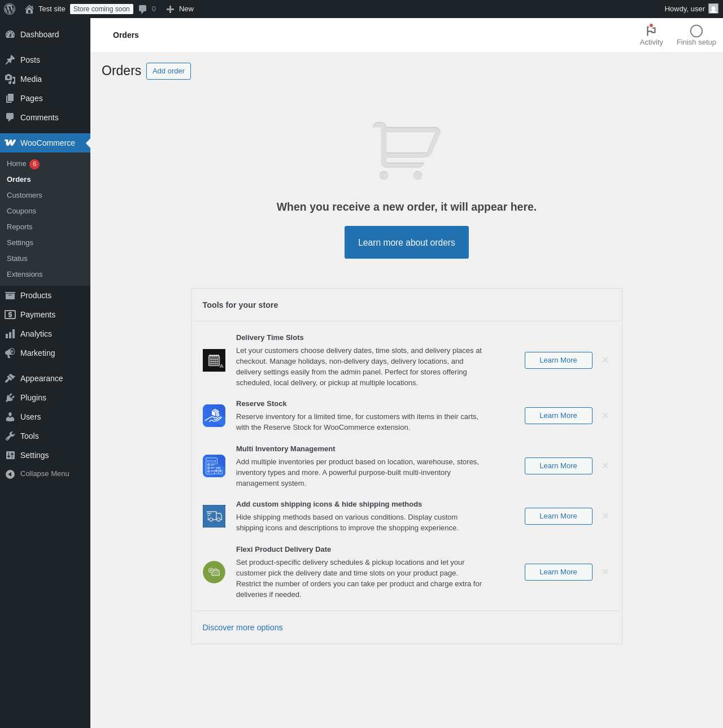Click the Tools wrench icon

(x=10, y=436)
